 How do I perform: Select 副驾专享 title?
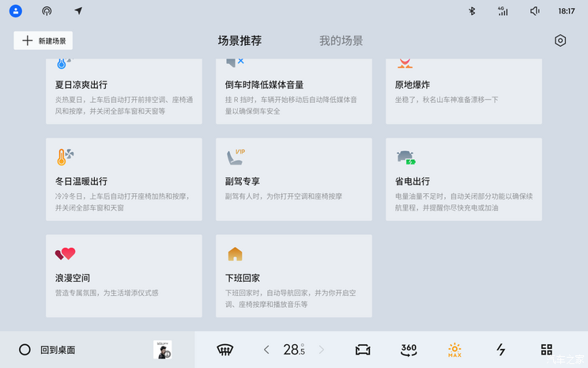[243, 181]
